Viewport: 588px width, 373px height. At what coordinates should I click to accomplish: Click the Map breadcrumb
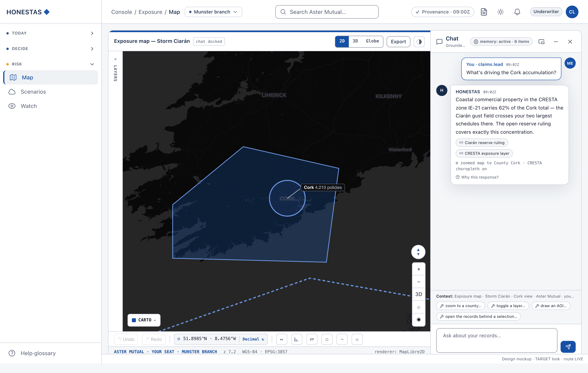coord(174,12)
